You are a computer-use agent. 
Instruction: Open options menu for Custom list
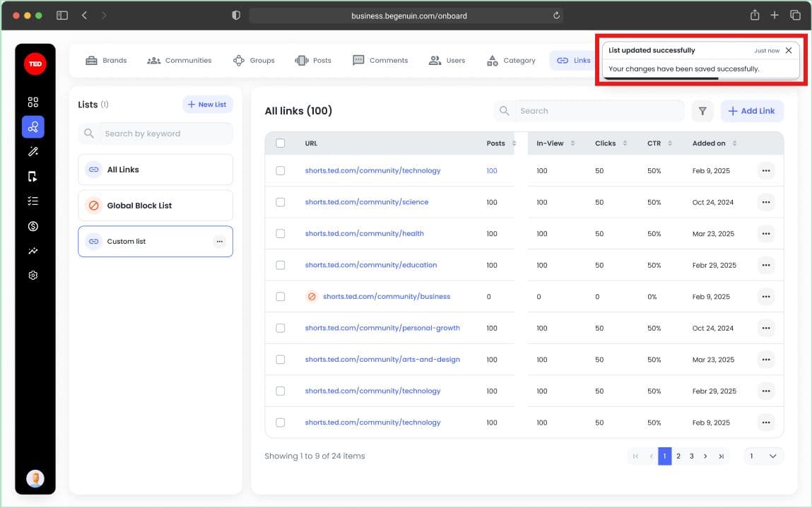[220, 242]
